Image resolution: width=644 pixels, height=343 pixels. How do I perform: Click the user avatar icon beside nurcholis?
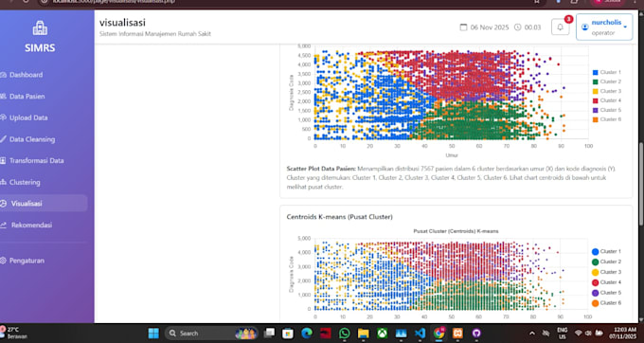585,27
